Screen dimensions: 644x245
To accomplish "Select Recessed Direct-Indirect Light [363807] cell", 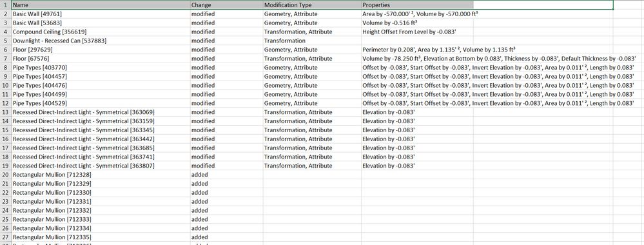I will [101, 166].
